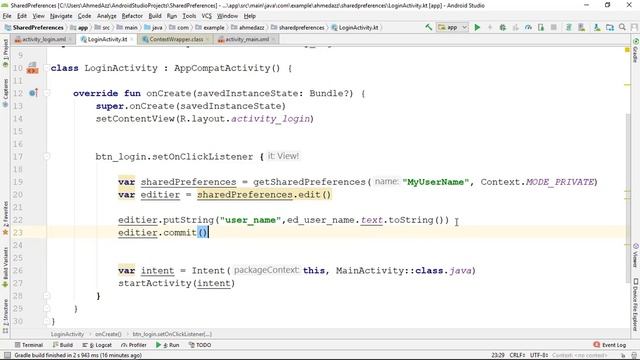Click onCreate() in the bottom code breadcrumb
640x360 pixels.
click(x=108, y=334)
